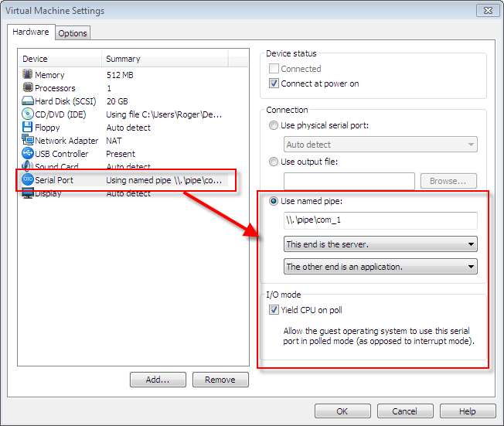Screen dimensions: 504x426
Task: Enable Connect at power on checkbox
Action: (274, 83)
